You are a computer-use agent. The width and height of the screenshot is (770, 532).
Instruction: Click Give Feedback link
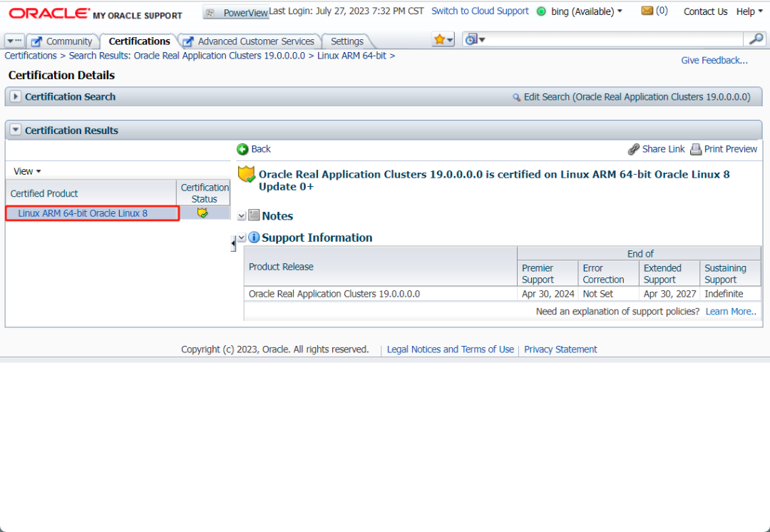tap(714, 61)
